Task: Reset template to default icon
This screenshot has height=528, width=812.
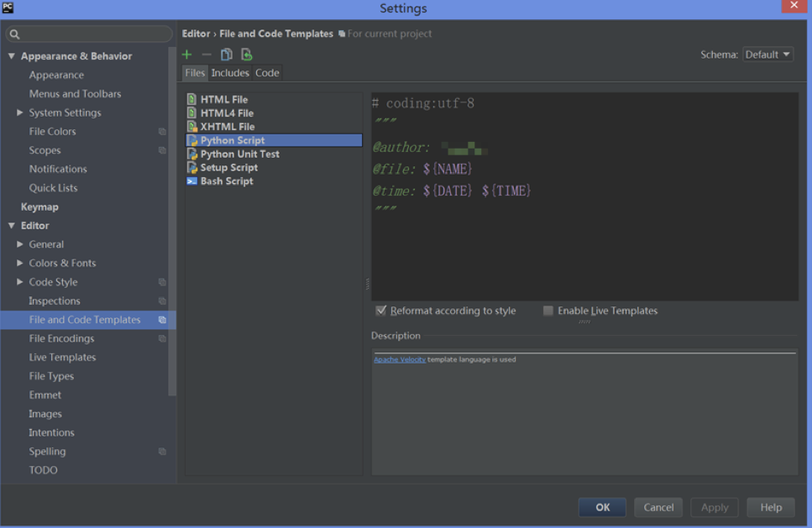Action: [x=247, y=55]
